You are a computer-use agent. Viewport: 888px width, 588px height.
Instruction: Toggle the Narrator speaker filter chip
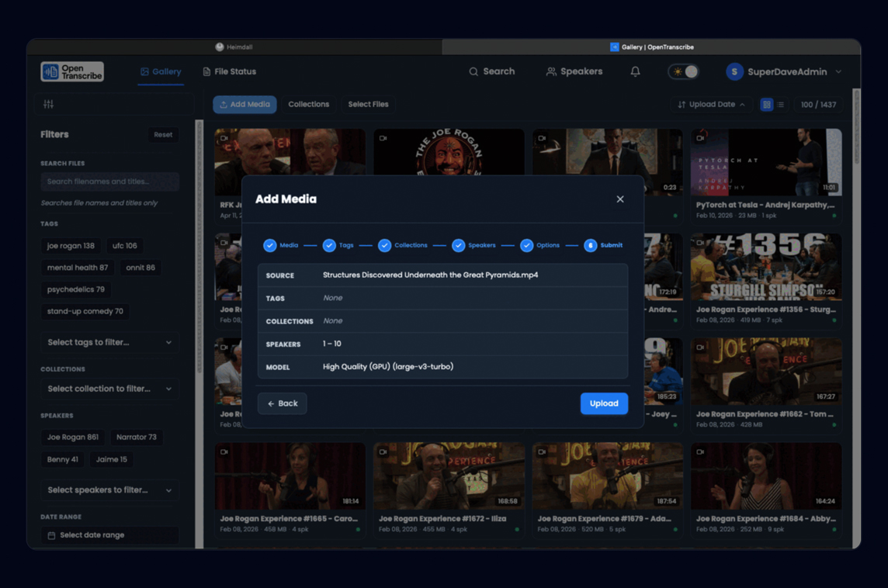137,438
